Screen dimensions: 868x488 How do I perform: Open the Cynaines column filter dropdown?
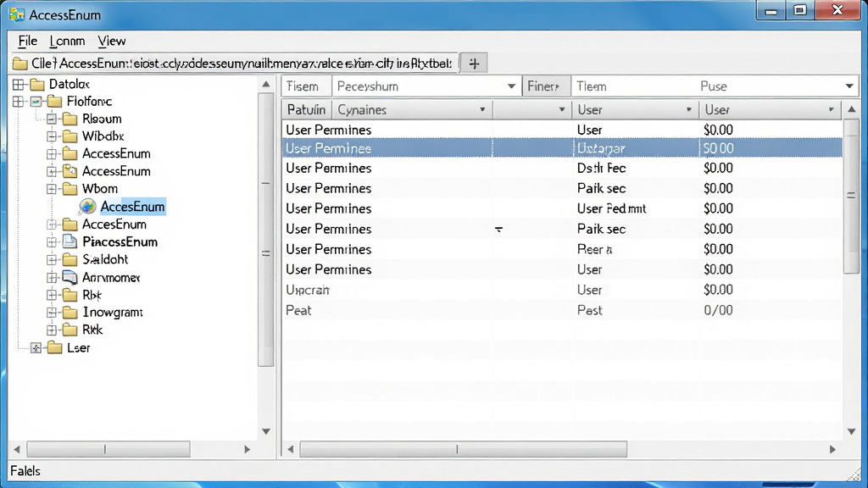(x=482, y=109)
